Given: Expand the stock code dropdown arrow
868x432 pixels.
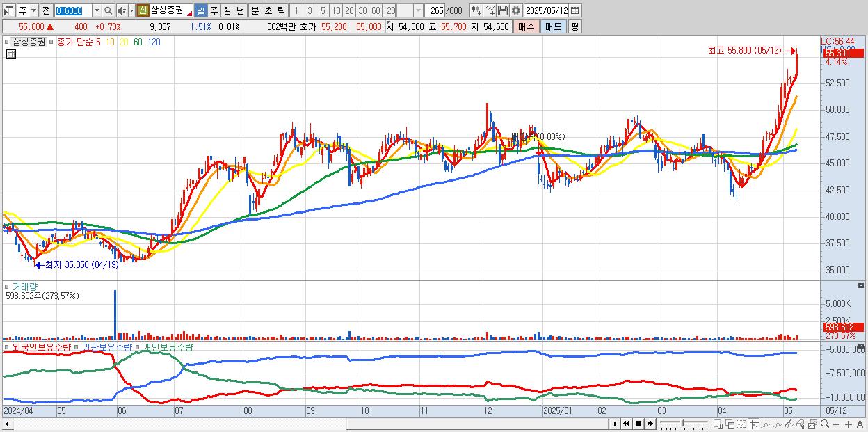Looking at the screenshot, I should (97, 10).
